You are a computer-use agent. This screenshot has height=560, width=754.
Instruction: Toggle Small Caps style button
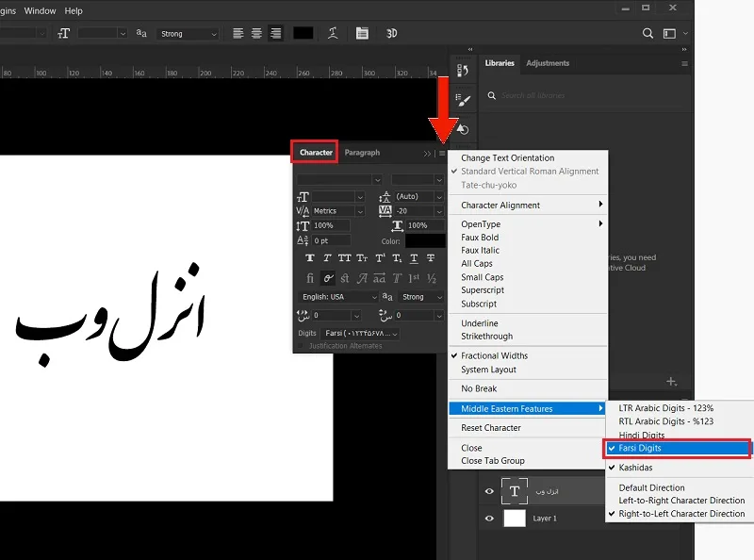click(x=362, y=258)
